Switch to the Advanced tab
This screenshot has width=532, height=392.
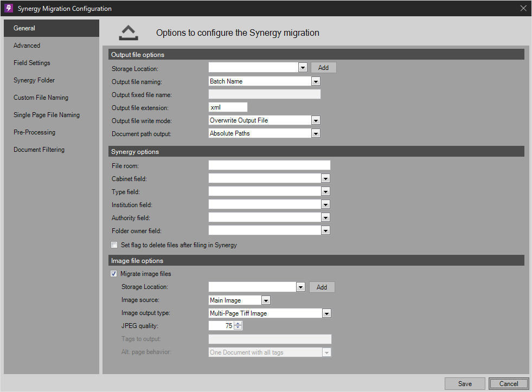52,46
